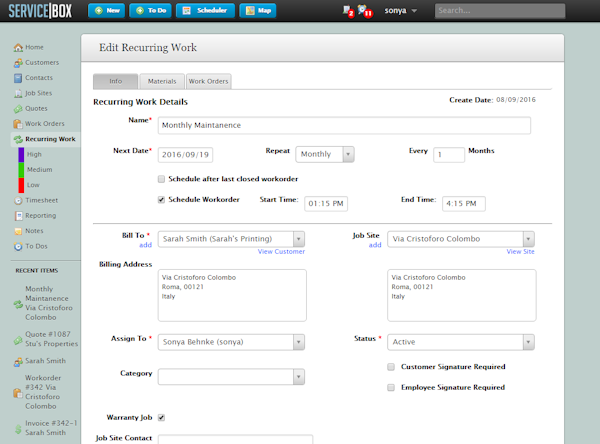Click the top Search box
The width and height of the screenshot is (600, 444).
(500, 11)
